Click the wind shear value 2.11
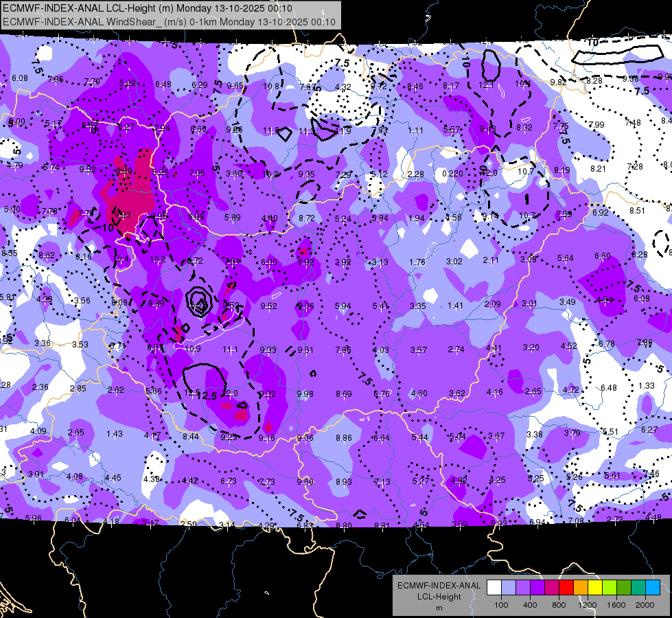The height and width of the screenshot is (618, 672). coord(491,260)
